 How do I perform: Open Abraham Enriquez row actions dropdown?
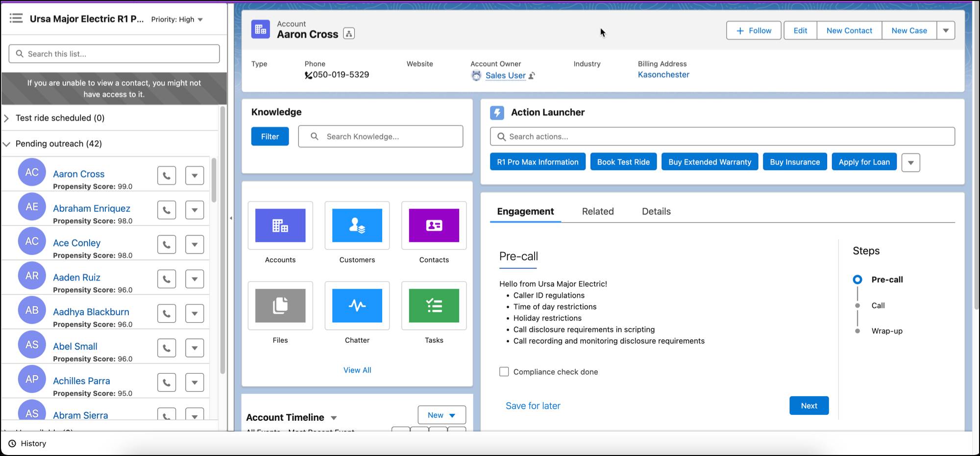(x=195, y=210)
